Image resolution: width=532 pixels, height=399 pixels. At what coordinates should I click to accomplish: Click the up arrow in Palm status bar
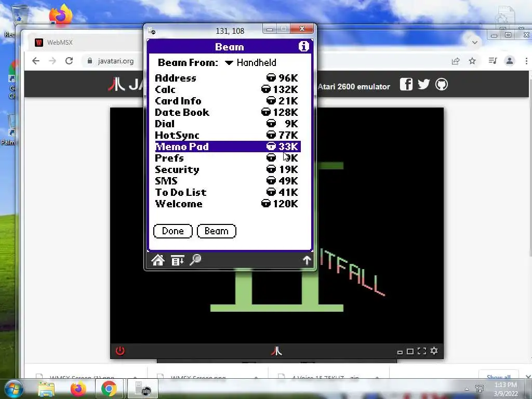point(307,260)
